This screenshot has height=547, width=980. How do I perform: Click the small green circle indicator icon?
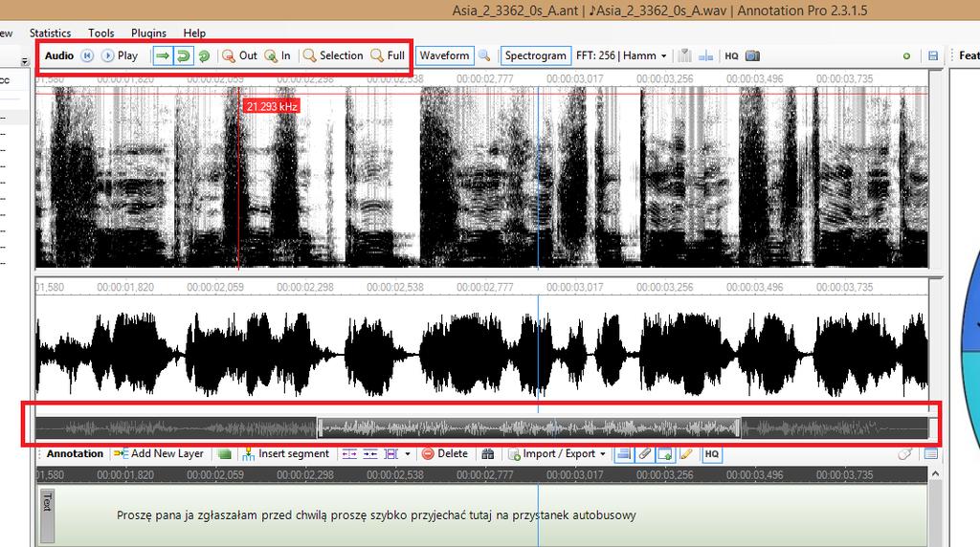pyautogui.click(x=907, y=56)
